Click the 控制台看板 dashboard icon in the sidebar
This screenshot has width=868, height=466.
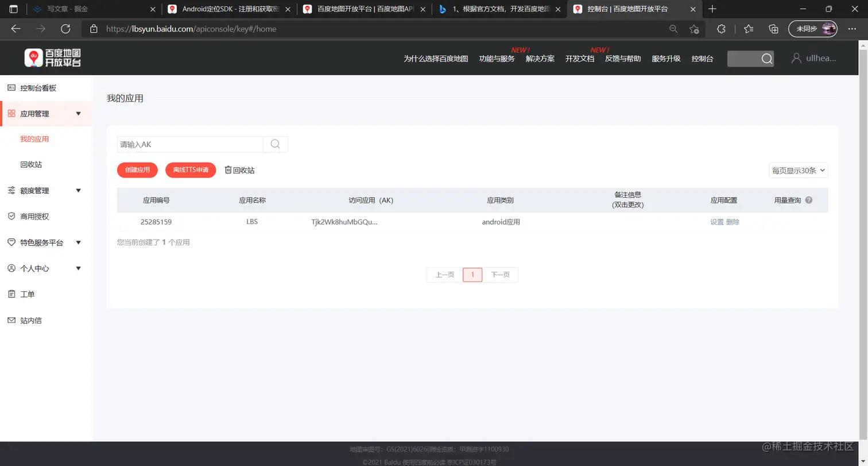[x=11, y=88]
